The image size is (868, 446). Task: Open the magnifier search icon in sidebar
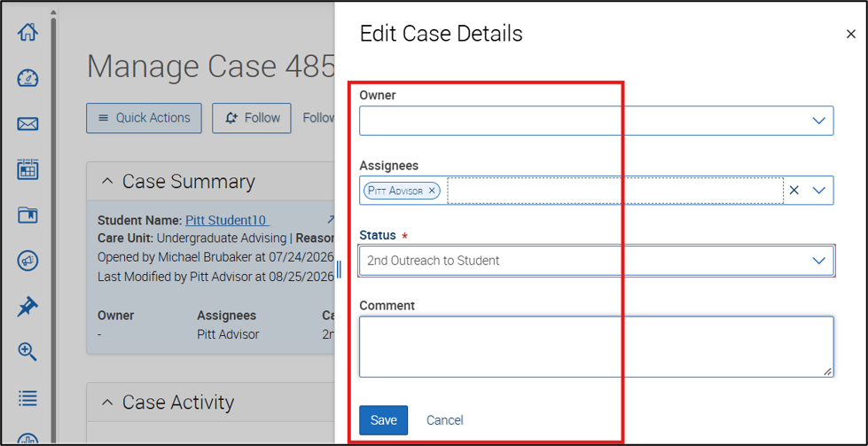(27, 351)
